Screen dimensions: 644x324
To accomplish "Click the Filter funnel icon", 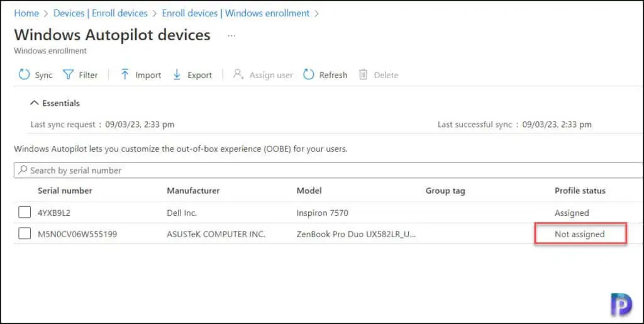I will [68, 75].
